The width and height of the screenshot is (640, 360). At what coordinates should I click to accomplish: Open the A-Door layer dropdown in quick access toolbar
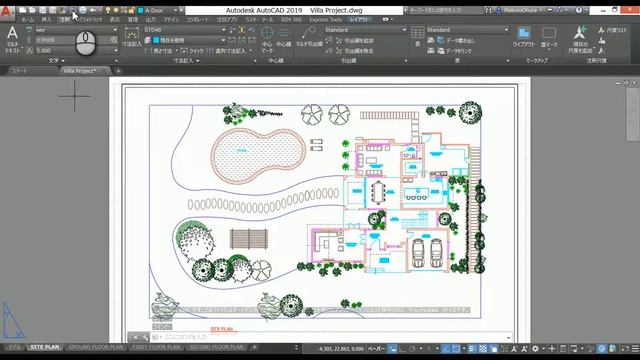point(176,10)
